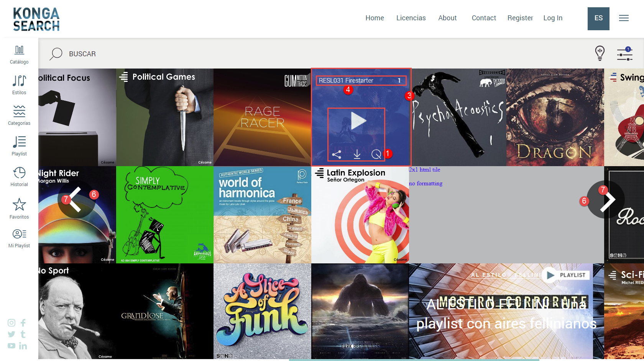
Task: Play the RESL031 Firestarter album
Action: point(358,121)
